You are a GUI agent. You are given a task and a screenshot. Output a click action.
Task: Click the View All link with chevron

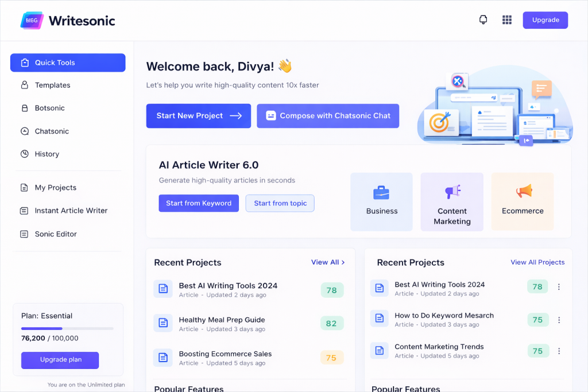tap(328, 262)
